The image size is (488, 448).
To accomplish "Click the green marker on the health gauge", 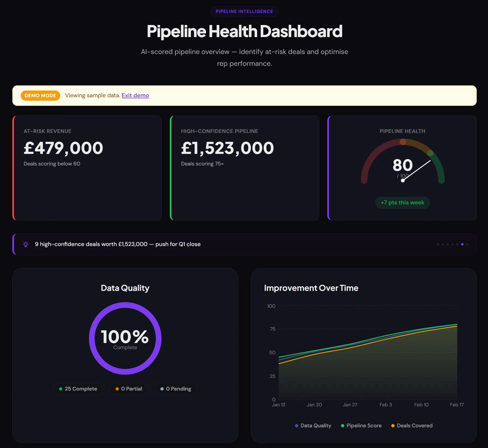I will tap(430, 153).
